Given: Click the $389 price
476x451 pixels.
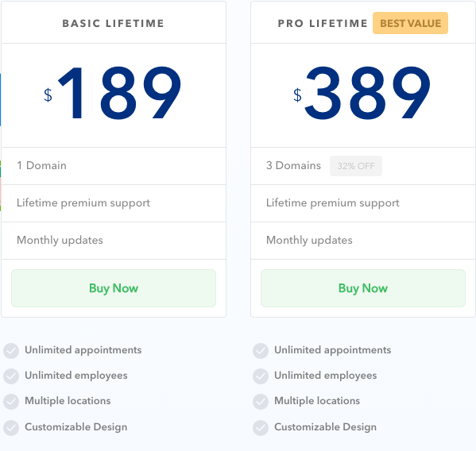Looking at the screenshot, I should [x=362, y=93].
